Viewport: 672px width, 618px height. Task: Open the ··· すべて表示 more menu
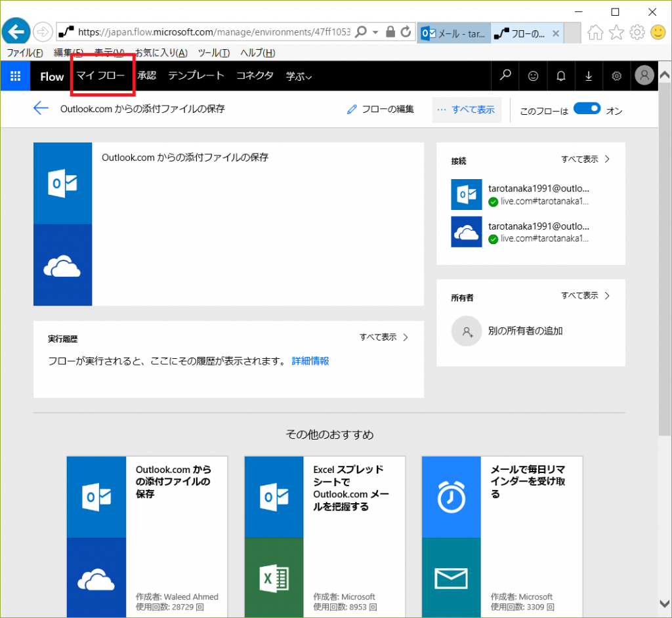click(467, 110)
